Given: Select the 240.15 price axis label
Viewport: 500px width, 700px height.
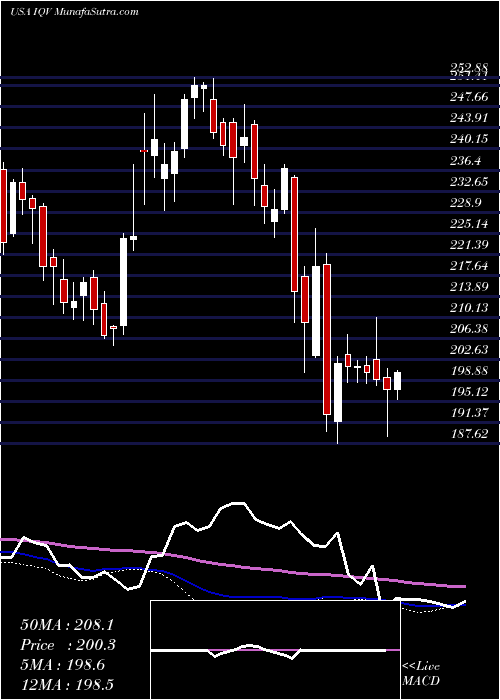Looking at the screenshot, I should [x=469, y=139].
